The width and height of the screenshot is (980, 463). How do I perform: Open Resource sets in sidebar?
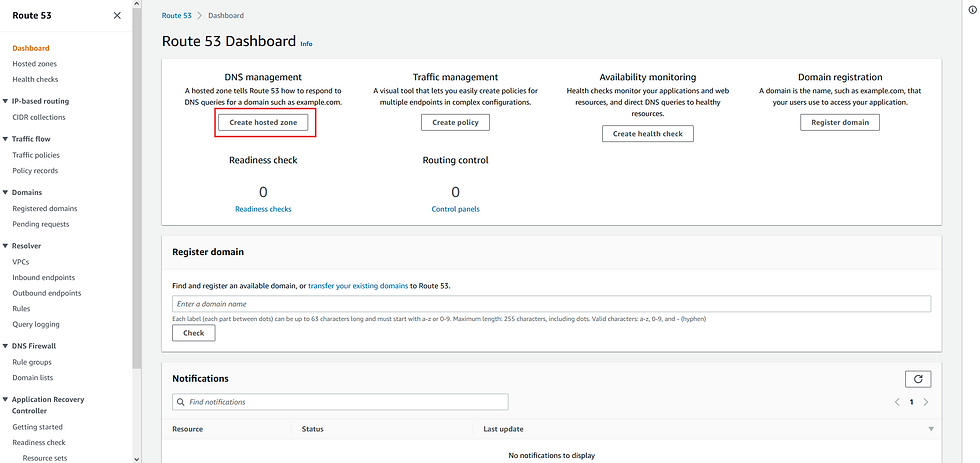[45, 458]
